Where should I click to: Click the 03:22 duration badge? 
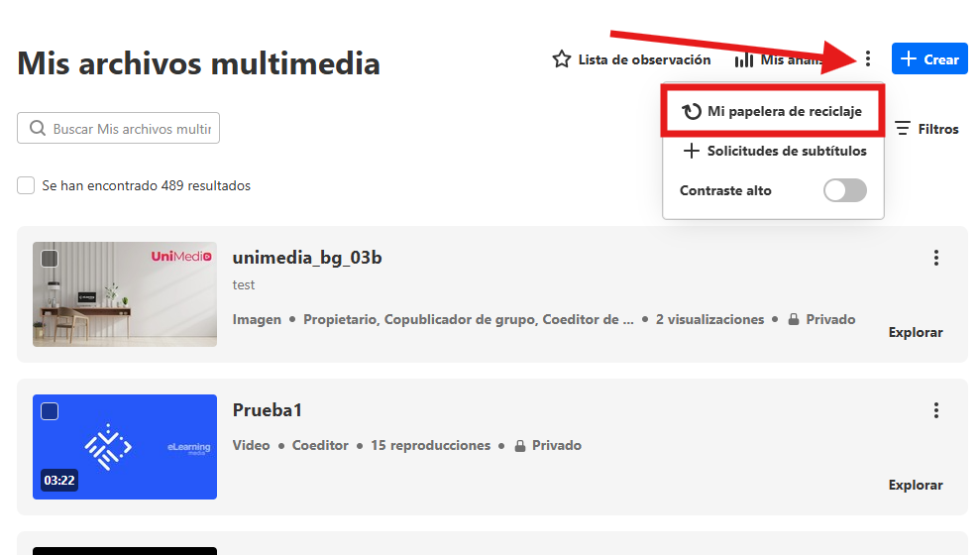[59, 480]
